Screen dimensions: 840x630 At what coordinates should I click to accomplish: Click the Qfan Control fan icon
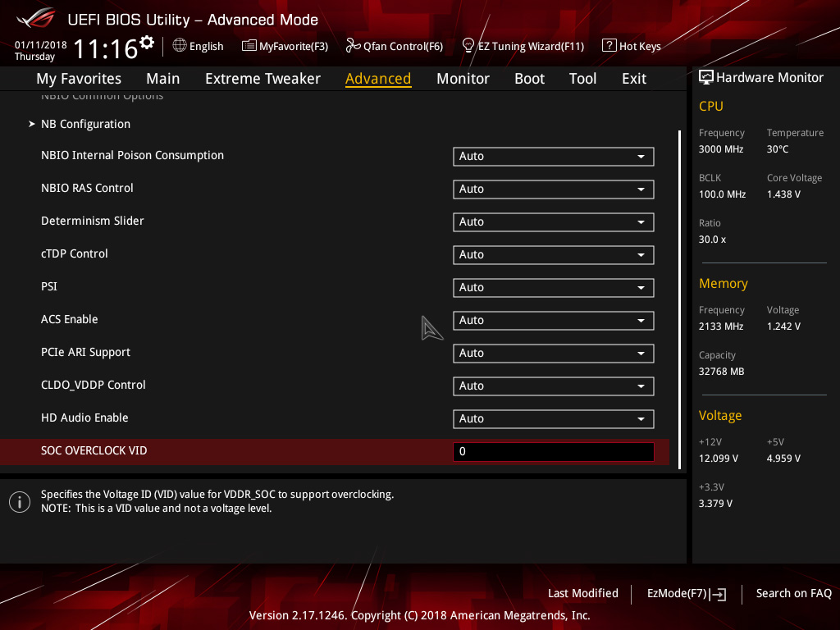coord(353,46)
